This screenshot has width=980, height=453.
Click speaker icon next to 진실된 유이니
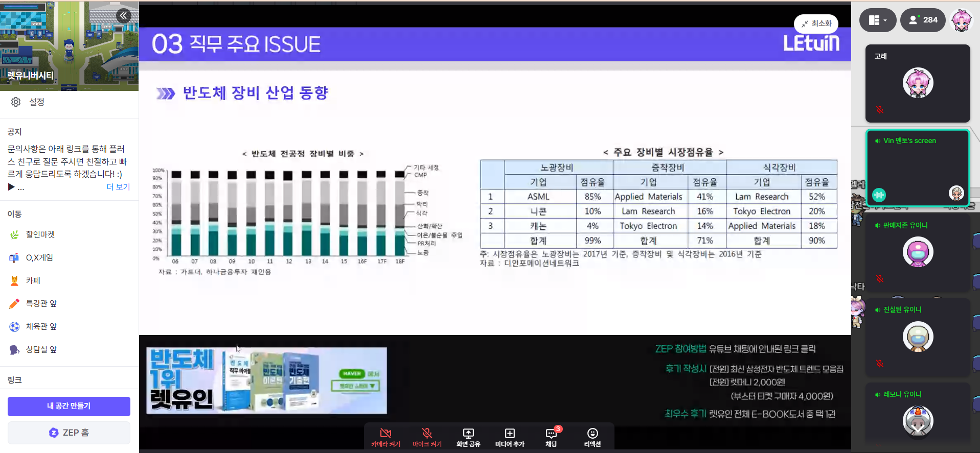[x=878, y=310]
